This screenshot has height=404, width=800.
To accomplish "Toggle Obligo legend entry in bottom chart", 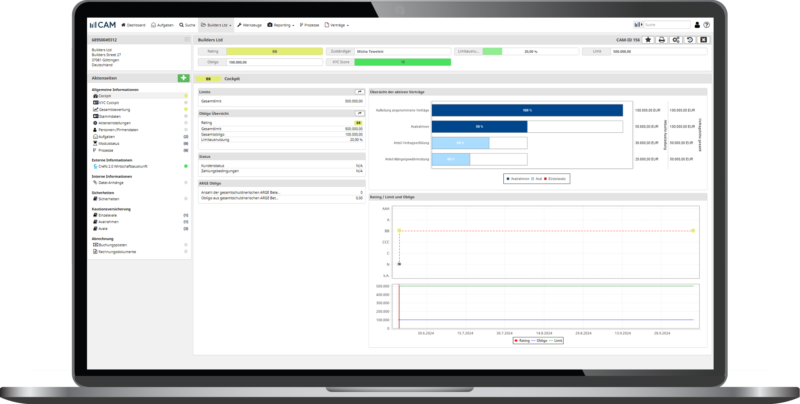I will (x=539, y=340).
